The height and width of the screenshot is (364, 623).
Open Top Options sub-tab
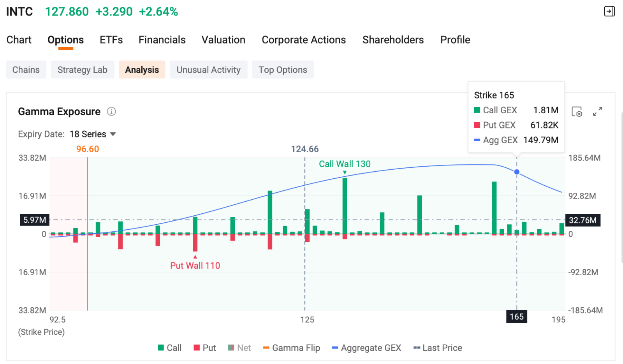(x=283, y=70)
